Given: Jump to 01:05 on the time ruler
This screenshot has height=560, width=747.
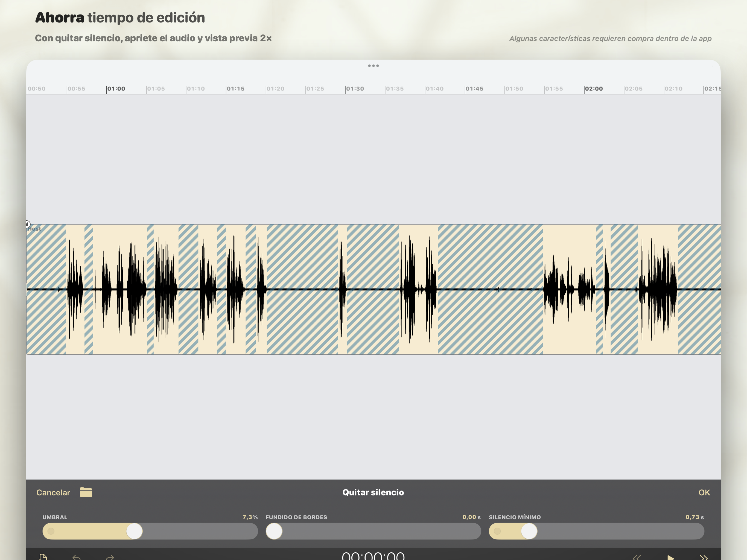Looking at the screenshot, I should [x=156, y=89].
